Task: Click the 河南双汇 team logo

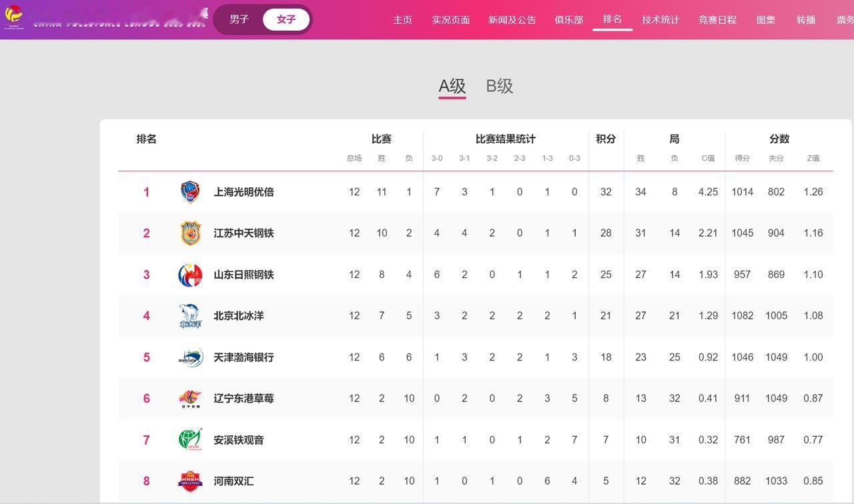Action: point(190,481)
